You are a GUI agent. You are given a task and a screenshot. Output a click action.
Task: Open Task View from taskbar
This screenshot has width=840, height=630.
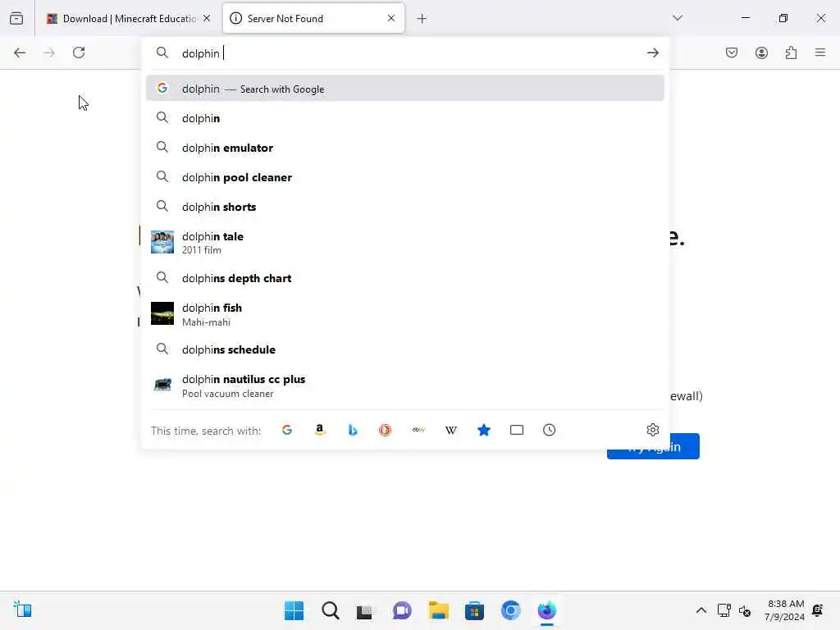(365, 610)
